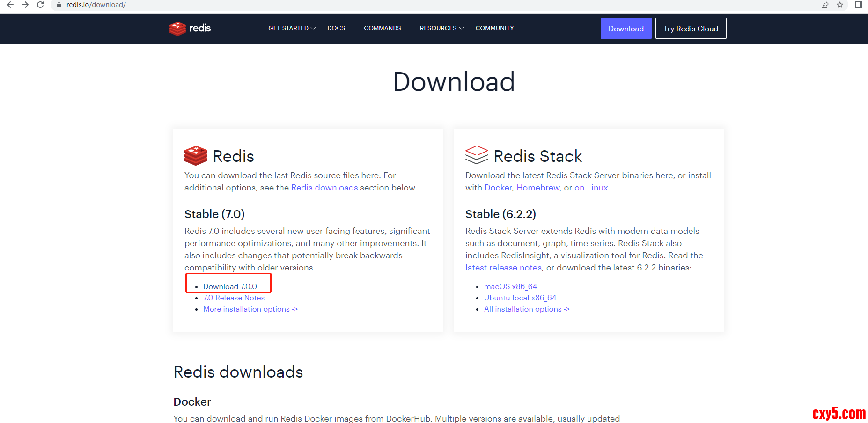Viewport: 868px width, 423px height.
Task: Open the DOCS menu item
Action: (336, 29)
